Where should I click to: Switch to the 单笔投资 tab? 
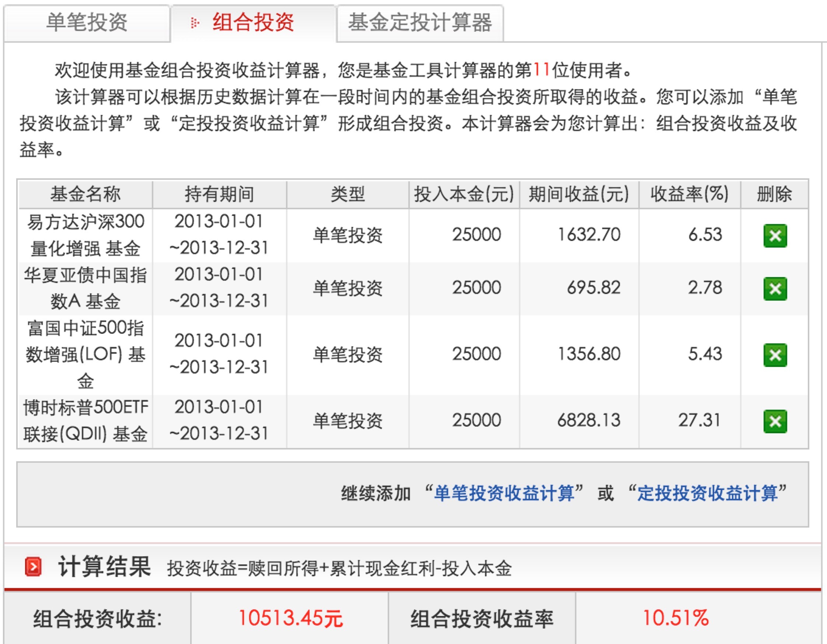pyautogui.click(x=87, y=22)
